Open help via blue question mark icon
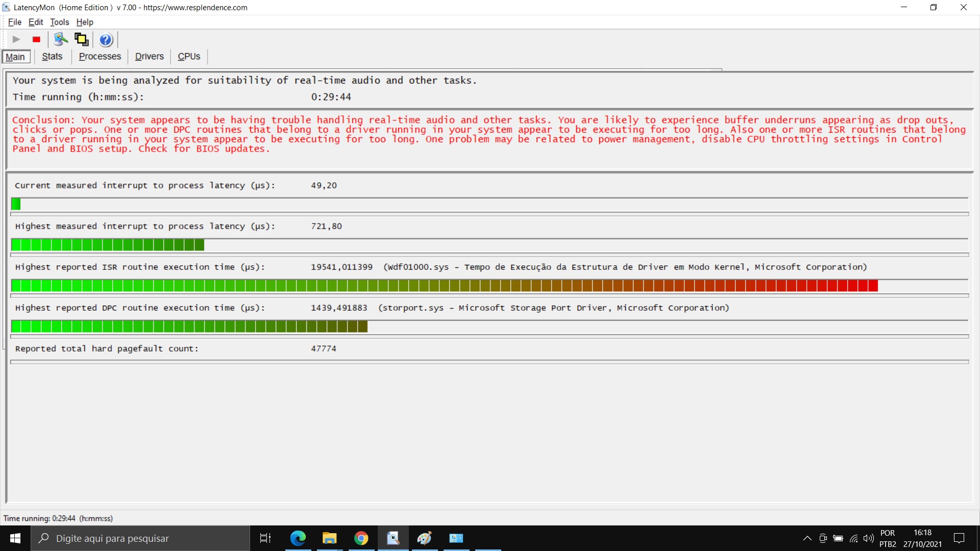 [x=106, y=39]
